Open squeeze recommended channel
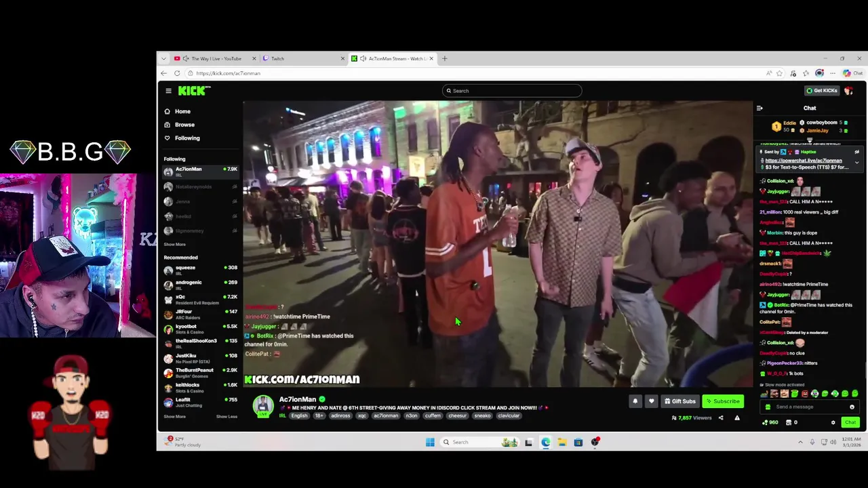The image size is (868, 488). (x=201, y=270)
